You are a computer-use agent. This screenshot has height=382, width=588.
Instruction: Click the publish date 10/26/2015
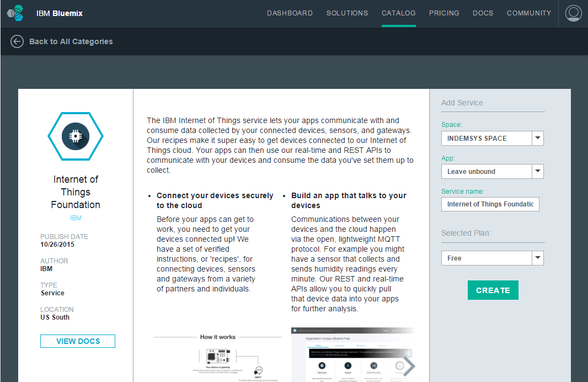[57, 245]
